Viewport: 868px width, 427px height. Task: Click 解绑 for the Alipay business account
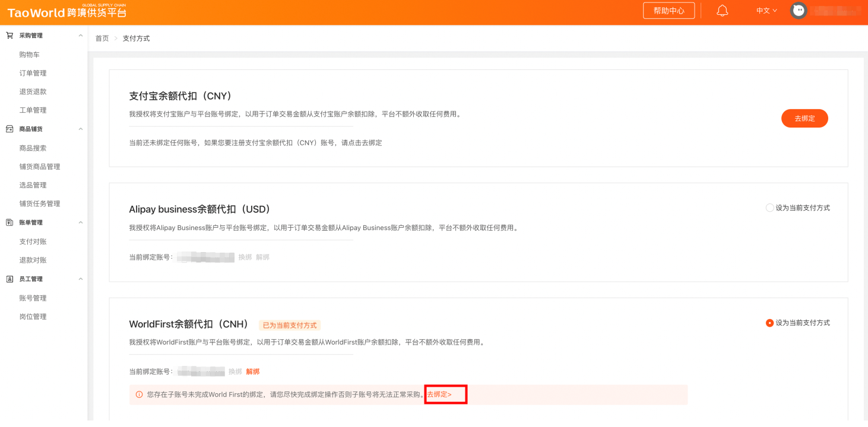[262, 257]
